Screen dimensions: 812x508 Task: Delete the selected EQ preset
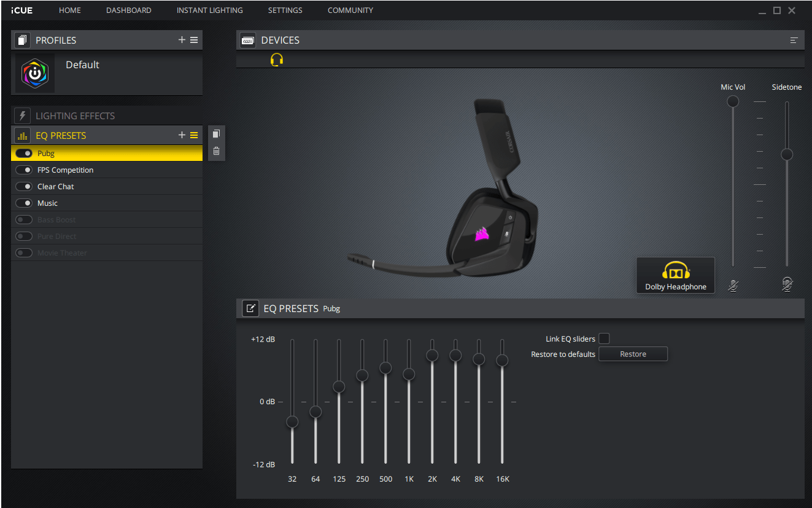216,150
